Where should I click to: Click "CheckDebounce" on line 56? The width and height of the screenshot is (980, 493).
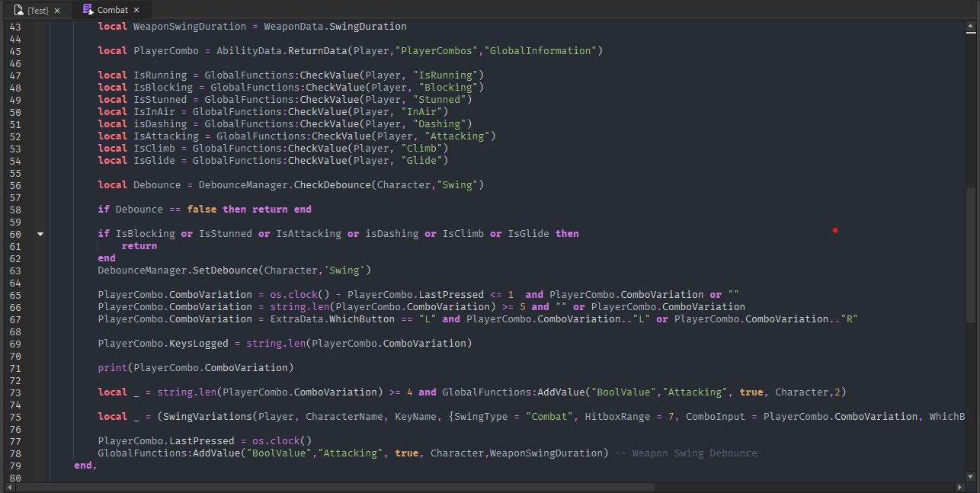pyautogui.click(x=332, y=185)
